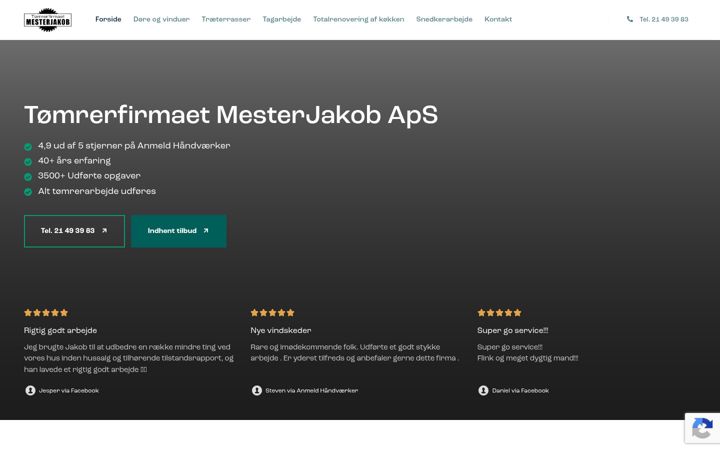Screen dimensions: 720x450
Task: Click the MesterJakob logo
Action: tap(48, 20)
